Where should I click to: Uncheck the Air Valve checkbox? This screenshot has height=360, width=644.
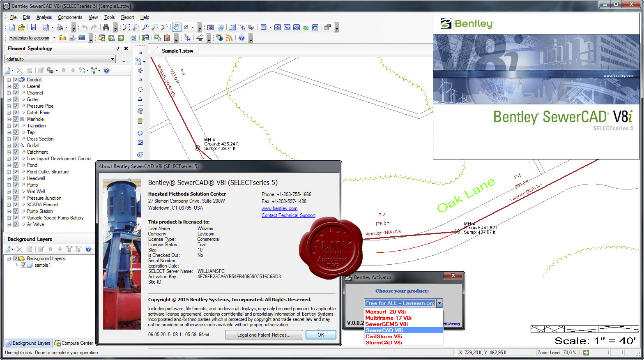pos(16,224)
